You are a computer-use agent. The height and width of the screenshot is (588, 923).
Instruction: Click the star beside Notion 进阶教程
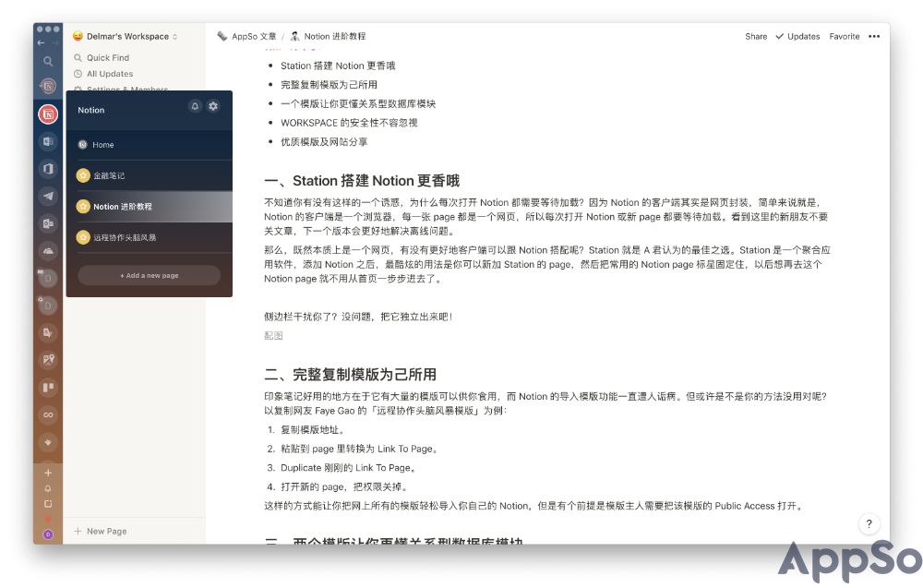(83, 207)
